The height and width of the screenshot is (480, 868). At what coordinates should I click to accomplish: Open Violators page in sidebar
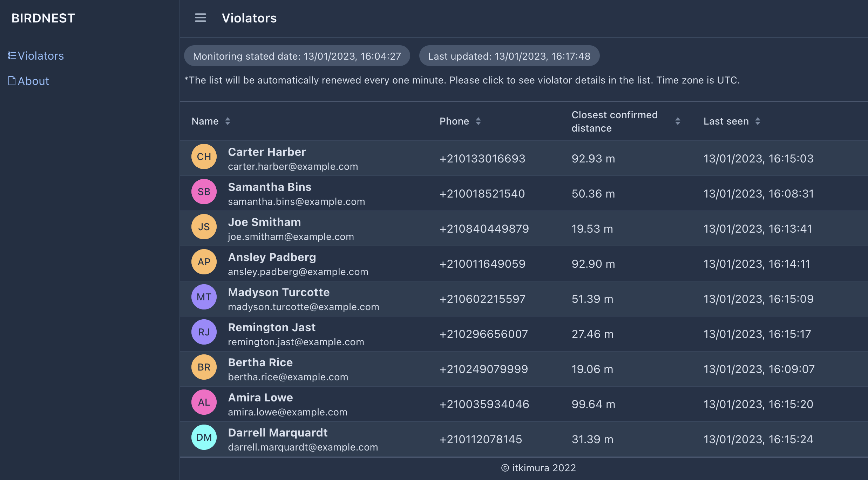pos(40,56)
